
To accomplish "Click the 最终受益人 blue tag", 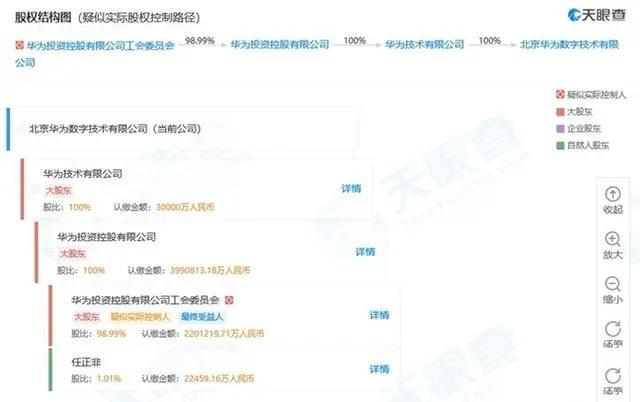I will [x=202, y=317].
